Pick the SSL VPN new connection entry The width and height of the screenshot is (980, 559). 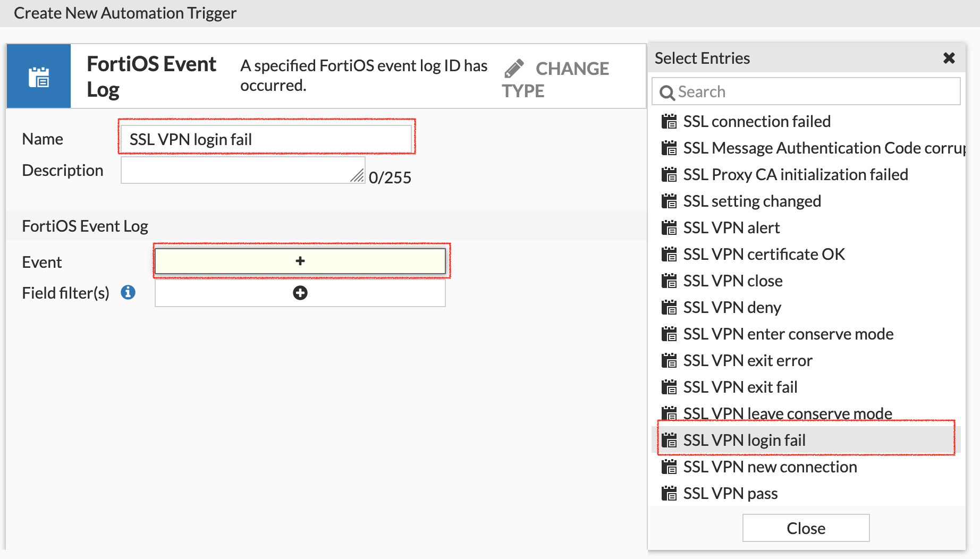770,467
